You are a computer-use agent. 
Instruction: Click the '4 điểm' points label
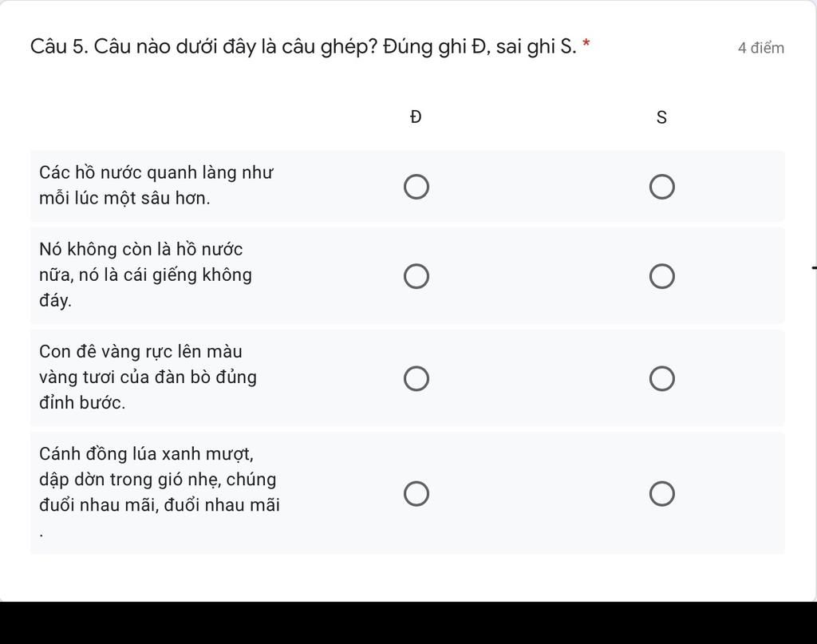point(760,48)
